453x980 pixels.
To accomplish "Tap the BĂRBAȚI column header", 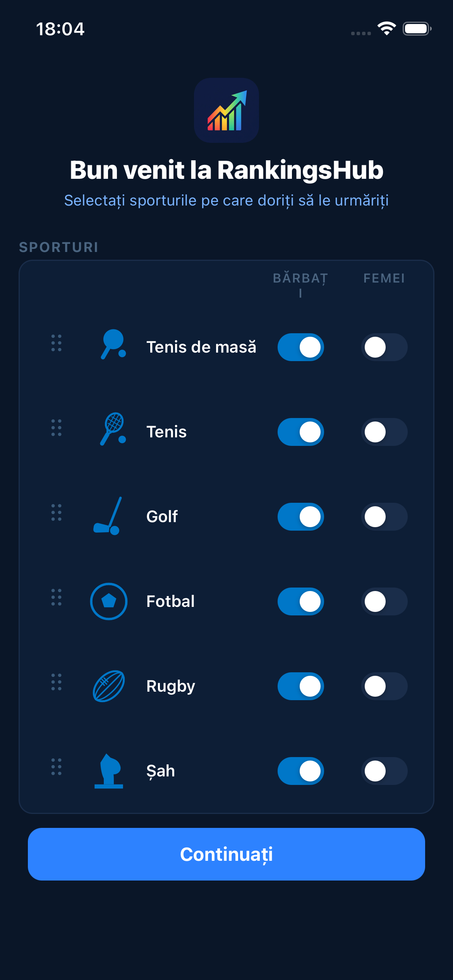I will click(x=300, y=284).
